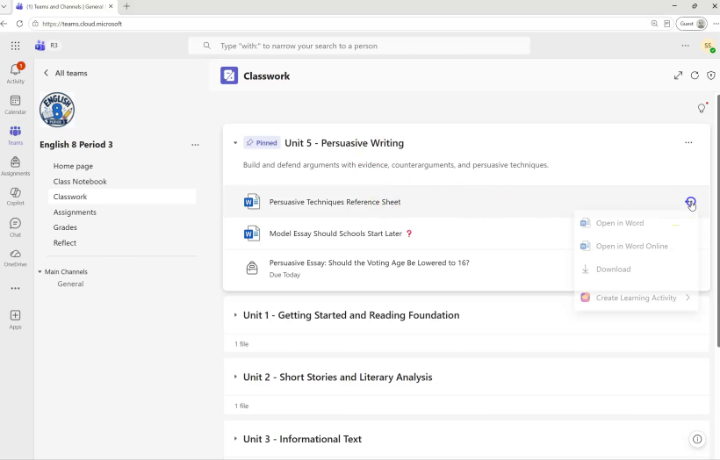The width and height of the screenshot is (720, 460).
Task: Open Settings and more ellipsis in top bar
Action: click(x=685, y=45)
